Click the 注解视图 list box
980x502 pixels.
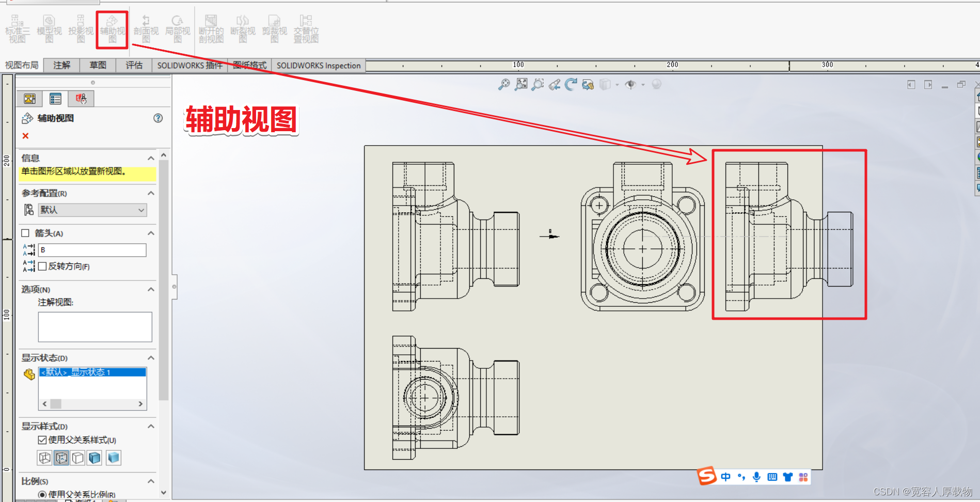[x=95, y=327]
